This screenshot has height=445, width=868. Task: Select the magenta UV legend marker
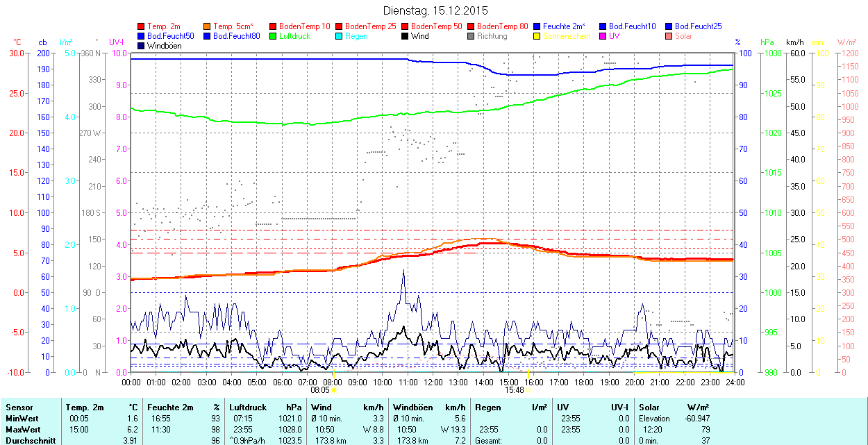[603, 36]
